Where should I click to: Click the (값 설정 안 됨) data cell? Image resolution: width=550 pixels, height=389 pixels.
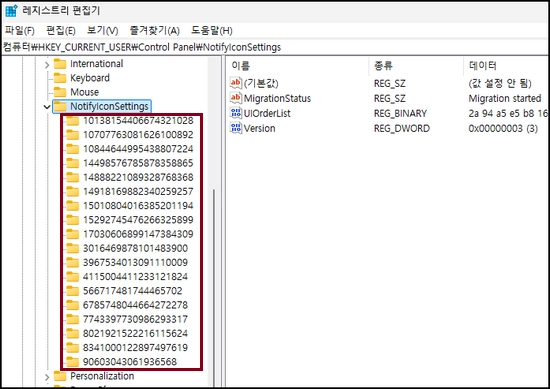[x=500, y=83]
